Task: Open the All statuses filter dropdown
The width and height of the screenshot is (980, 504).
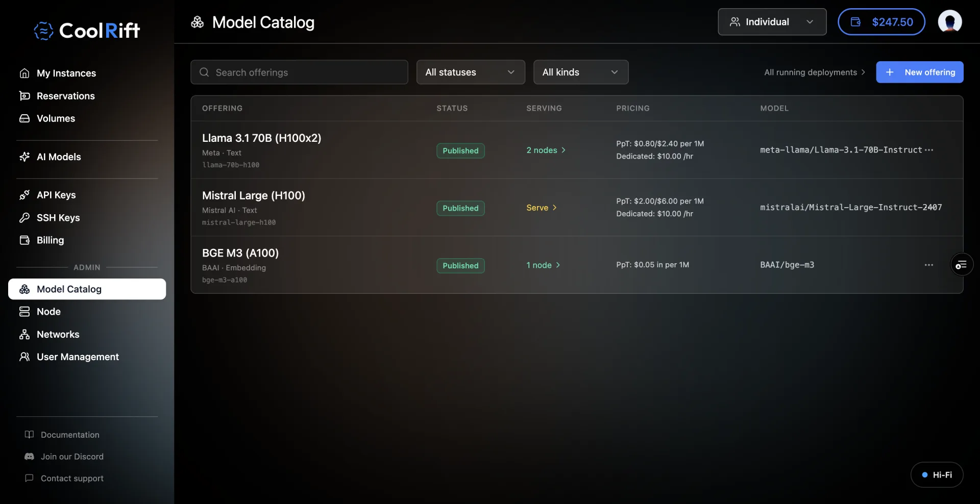Action: coord(471,72)
